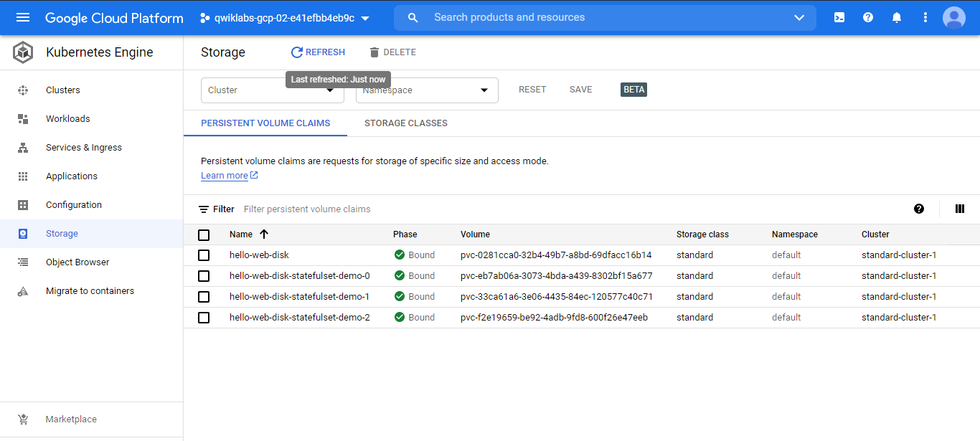Open notifications bell
This screenshot has width=980, height=441.
(x=897, y=17)
